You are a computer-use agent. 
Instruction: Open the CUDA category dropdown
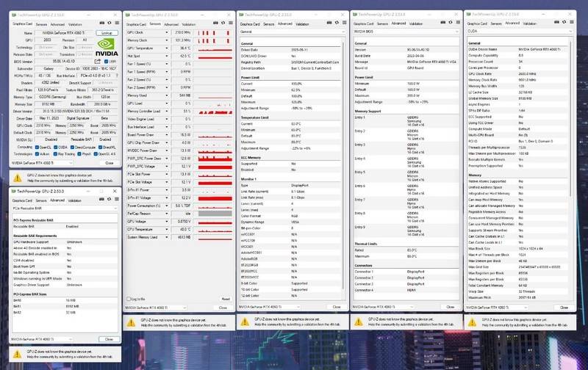click(571, 32)
